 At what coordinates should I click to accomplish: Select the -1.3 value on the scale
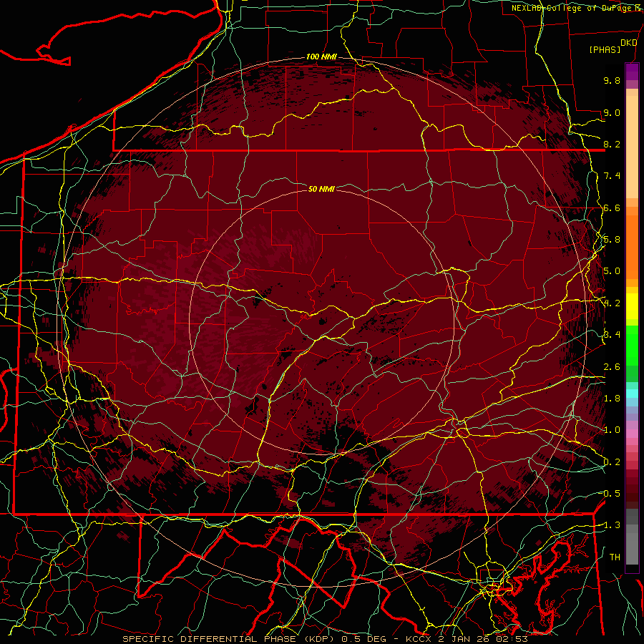(x=610, y=525)
